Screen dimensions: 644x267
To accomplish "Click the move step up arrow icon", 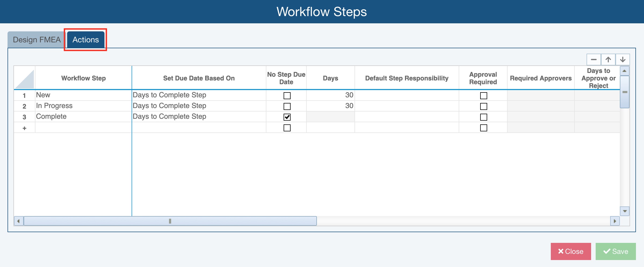I will [x=608, y=60].
